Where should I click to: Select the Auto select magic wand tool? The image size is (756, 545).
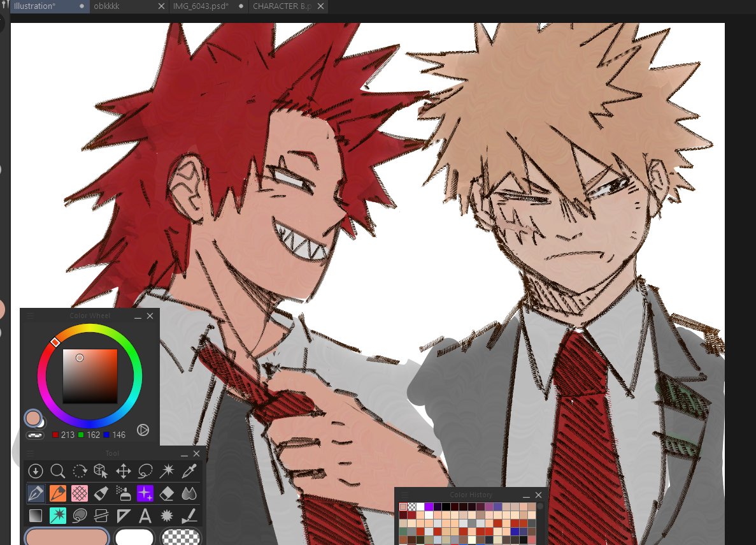(x=168, y=470)
